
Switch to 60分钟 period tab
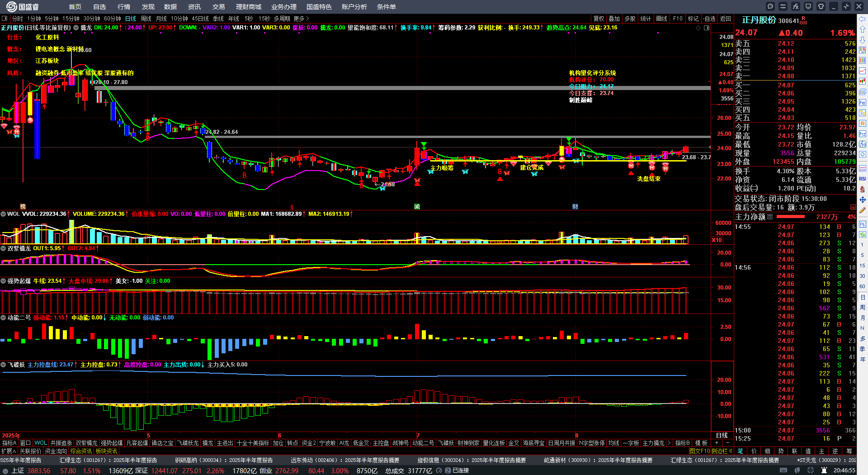[113, 19]
